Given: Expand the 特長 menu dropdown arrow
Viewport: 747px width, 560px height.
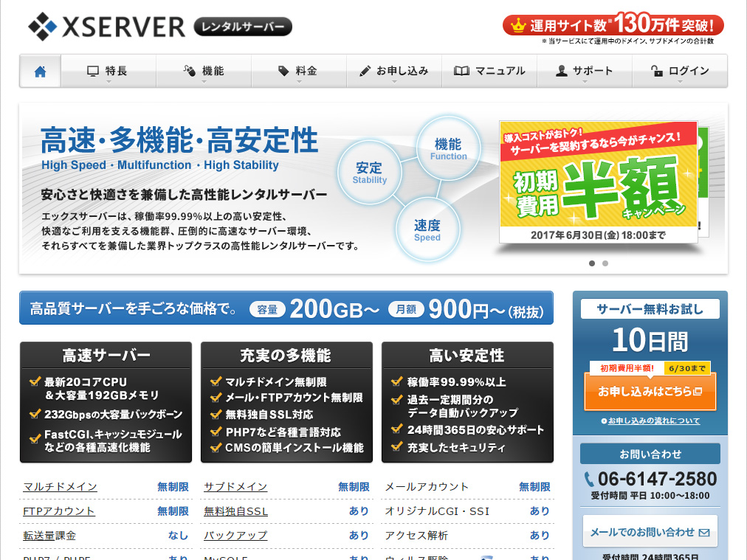Looking at the screenshot, I should tap(109, 82).
